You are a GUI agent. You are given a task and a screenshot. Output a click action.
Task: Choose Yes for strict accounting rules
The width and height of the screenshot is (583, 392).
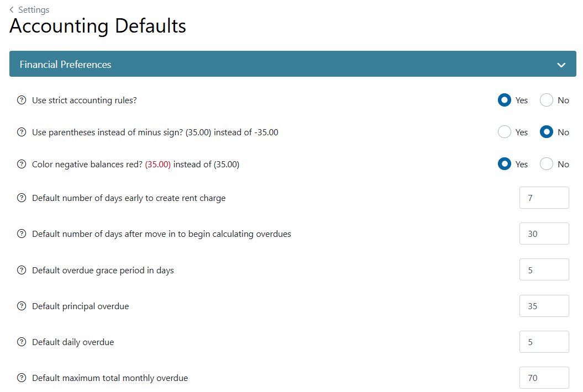[504, 100]
